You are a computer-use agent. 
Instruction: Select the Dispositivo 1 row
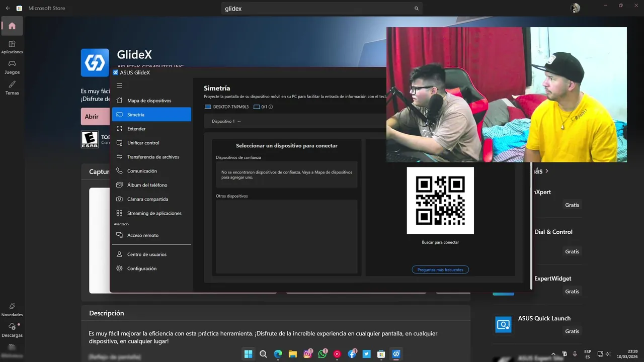pos(295,121)
